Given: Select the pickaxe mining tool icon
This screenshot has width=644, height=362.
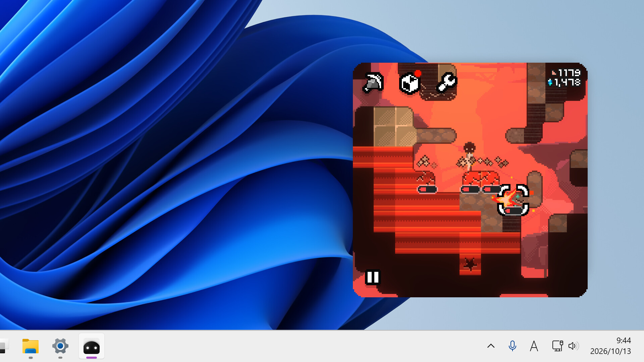Looking at the screenshot, I should (373, 82).
